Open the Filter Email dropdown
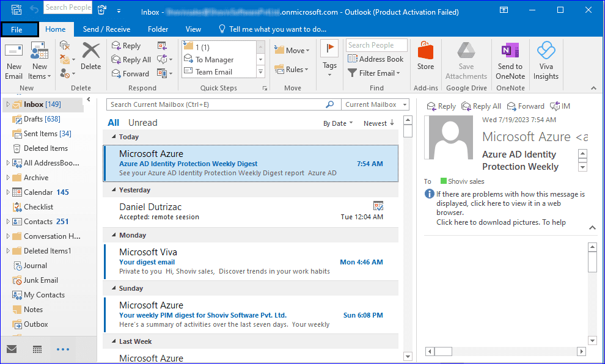Image resolution: width=605 pixels, height=364 pixels. 374,73
